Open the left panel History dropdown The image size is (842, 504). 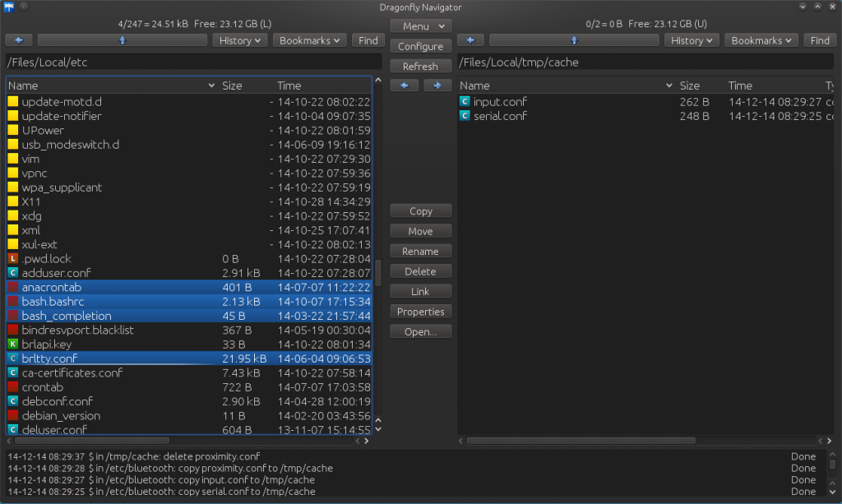point(240,40)
